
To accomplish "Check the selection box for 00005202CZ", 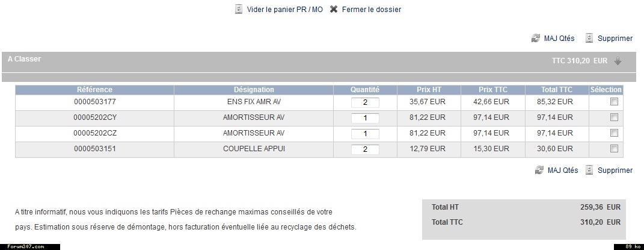I will 614,133.
